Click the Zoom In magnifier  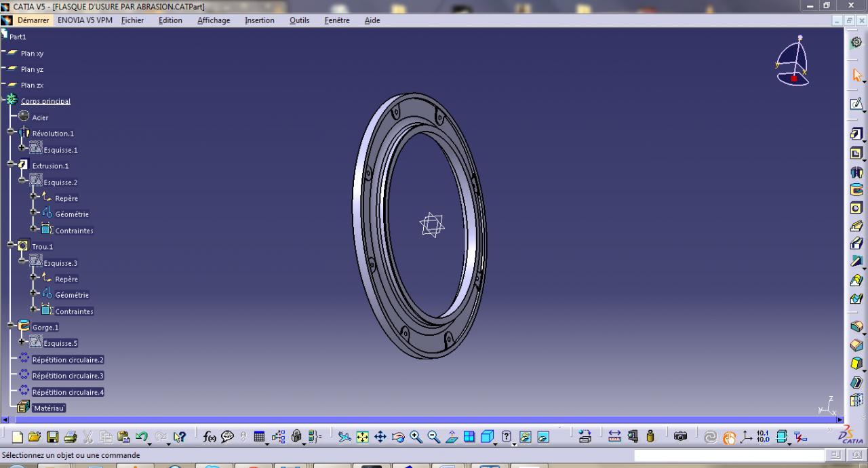tap(416, 437)
